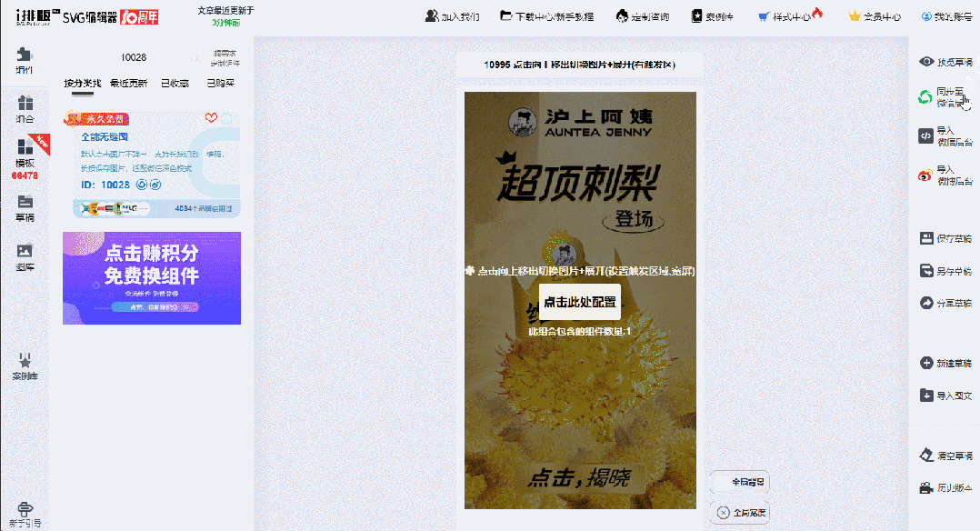Open the 模板 templates panel
Screen dimensions: 980x531
[25, 159]
